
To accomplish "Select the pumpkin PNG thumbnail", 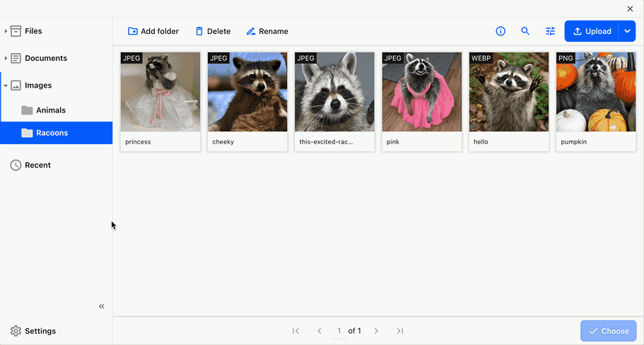I will 595,92.
